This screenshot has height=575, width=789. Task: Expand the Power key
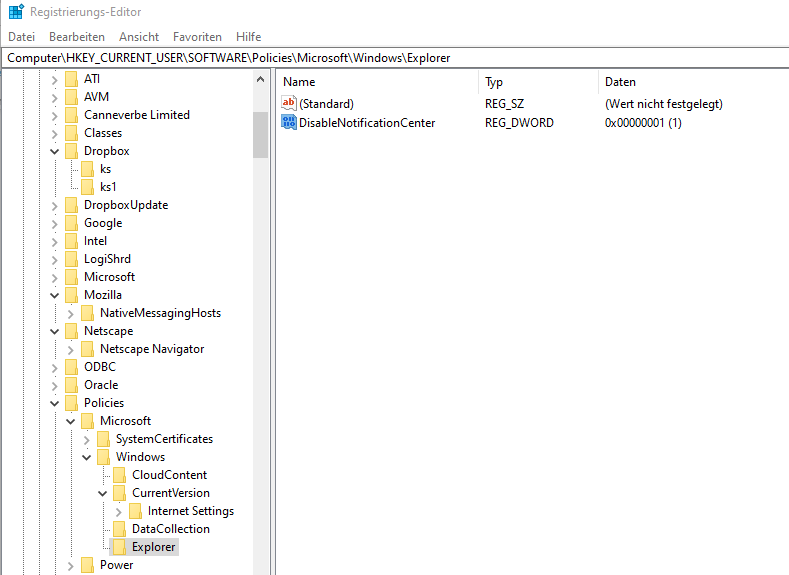[70, 566]
